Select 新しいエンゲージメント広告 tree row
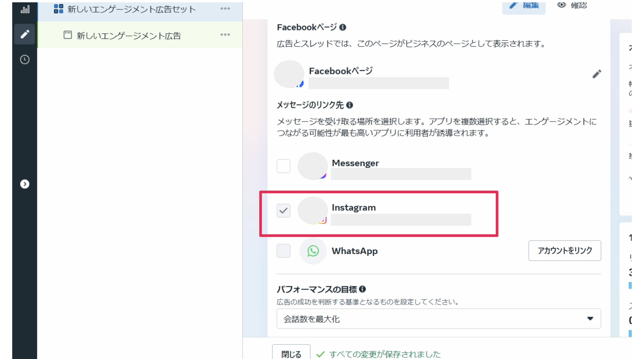The image size is (644, 359). (140, 35)
